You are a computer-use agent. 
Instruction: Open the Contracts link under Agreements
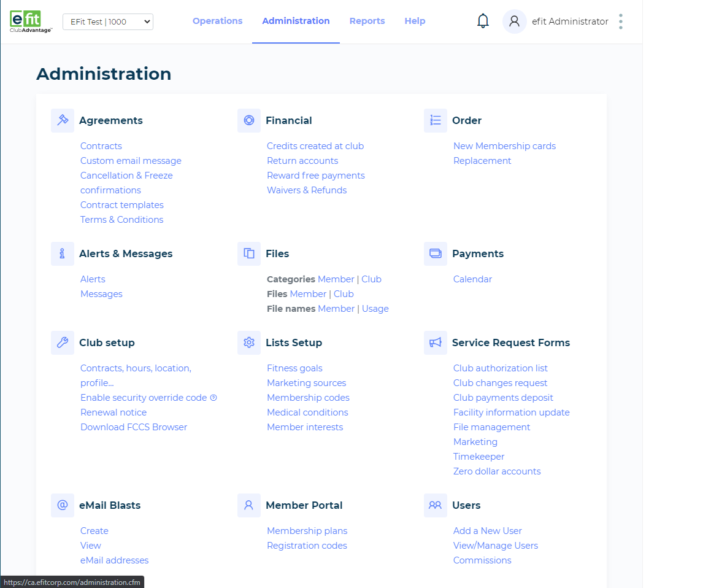coord(101,146)
